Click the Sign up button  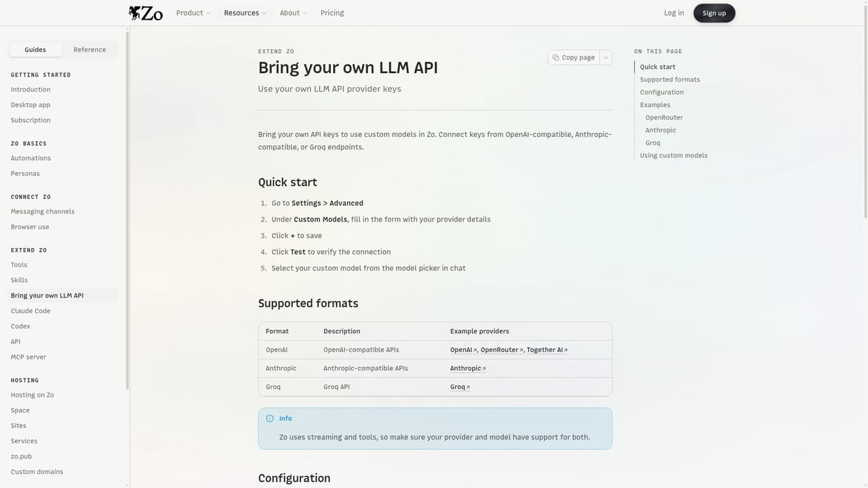(x=714, y=13)
